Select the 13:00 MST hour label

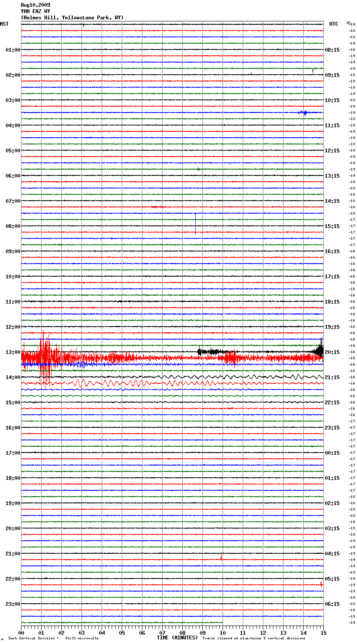[13, 352]
